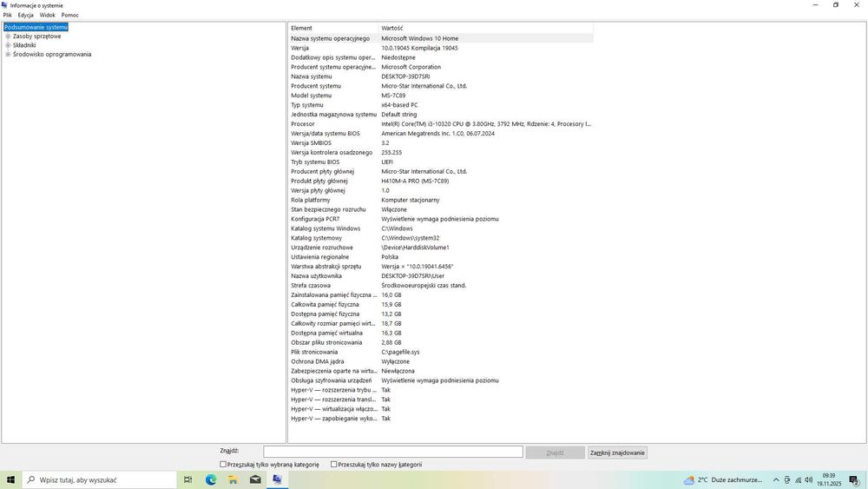Select Model systemu row
868x489 pixels.
point(441,96)
